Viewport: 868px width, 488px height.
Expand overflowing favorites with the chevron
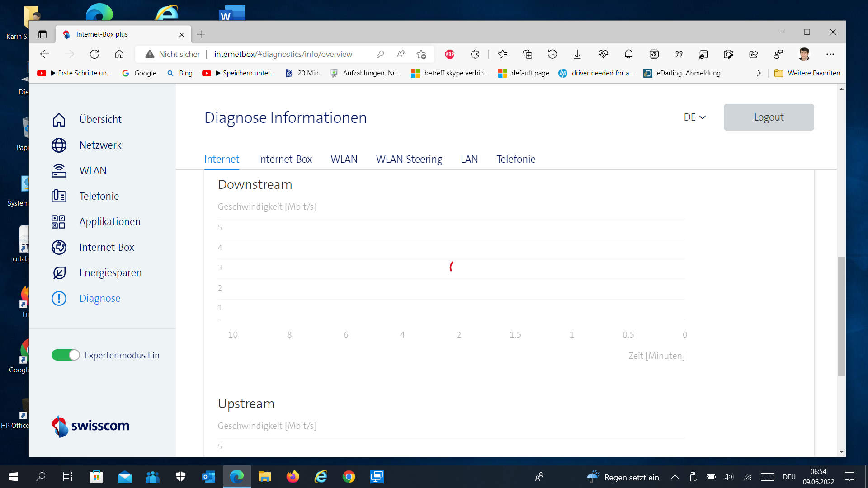click(759, 73)
